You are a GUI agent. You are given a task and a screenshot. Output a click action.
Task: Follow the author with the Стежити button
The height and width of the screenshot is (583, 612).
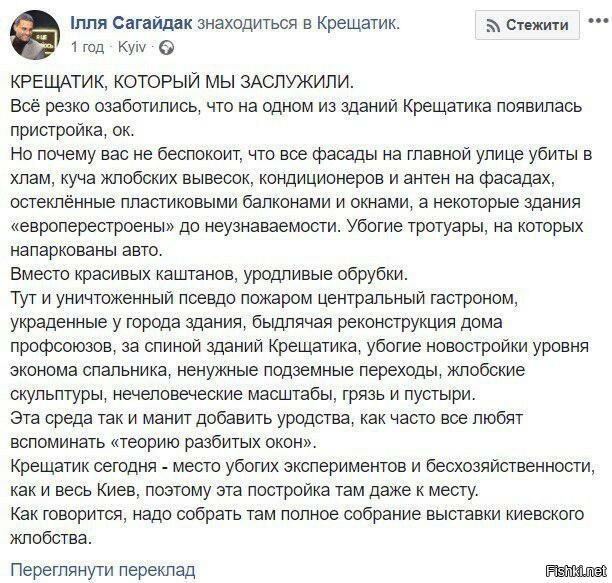coord(527,25)
